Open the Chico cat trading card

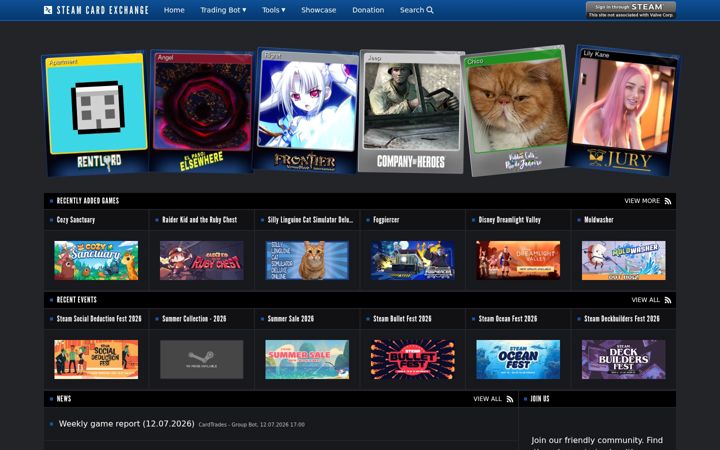pos(518,111)
